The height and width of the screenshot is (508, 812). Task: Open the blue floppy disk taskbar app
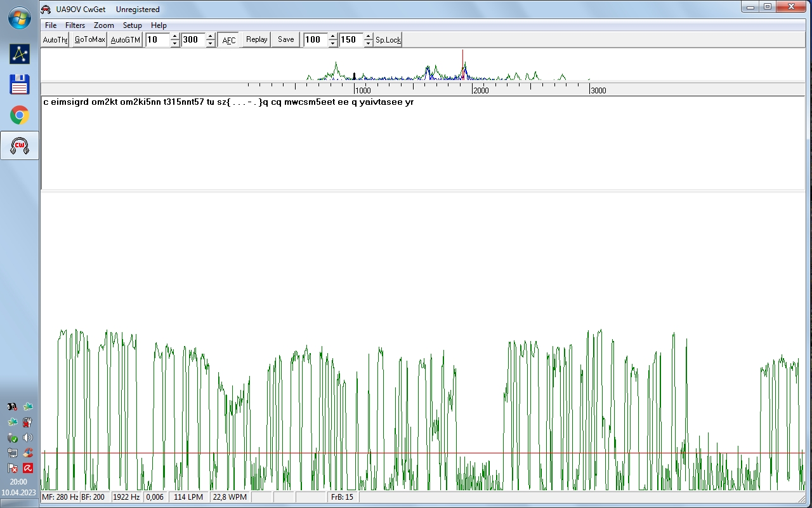click(x=19, y=84)
